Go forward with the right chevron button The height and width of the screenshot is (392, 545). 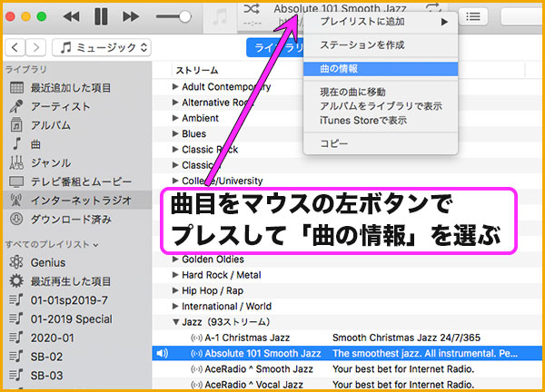35,47
